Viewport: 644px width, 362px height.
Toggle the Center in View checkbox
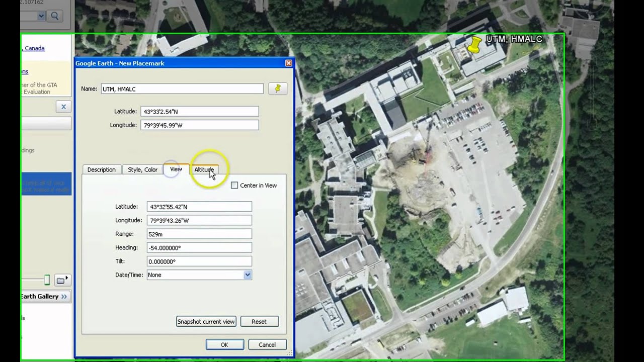click(234, 185)
